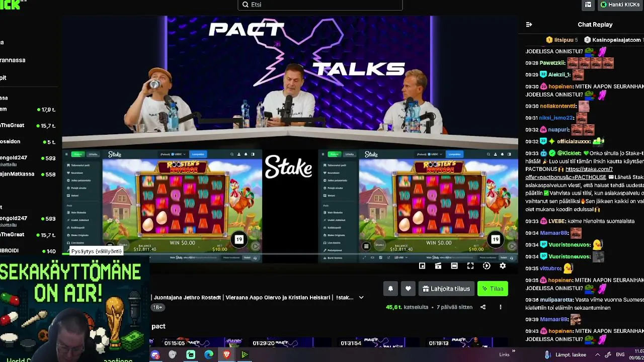Click chat username nuapuri
Screen dimensions: 644x362
[x=558, y=129]
